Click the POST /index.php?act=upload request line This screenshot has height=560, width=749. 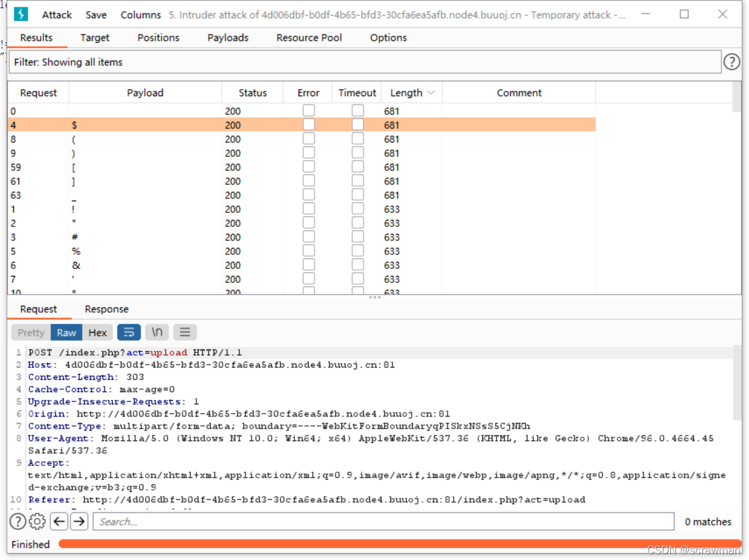pos(135,352)
